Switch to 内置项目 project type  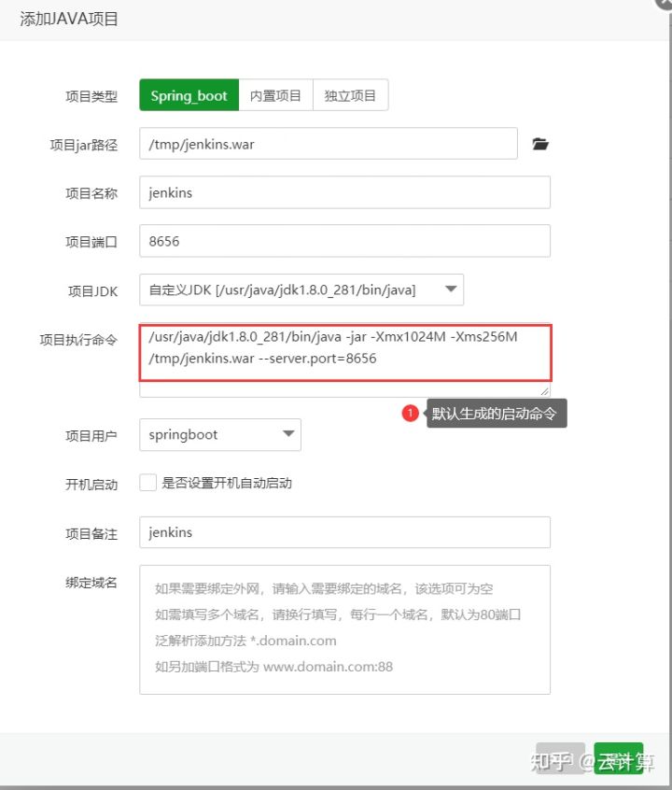pyautogui.click(x=275, y=94)
